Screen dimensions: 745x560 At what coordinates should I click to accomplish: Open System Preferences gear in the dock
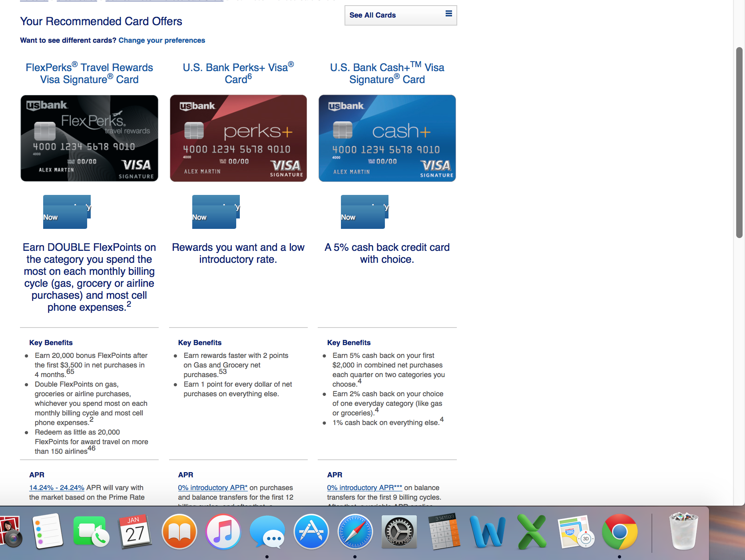(399, 532)
